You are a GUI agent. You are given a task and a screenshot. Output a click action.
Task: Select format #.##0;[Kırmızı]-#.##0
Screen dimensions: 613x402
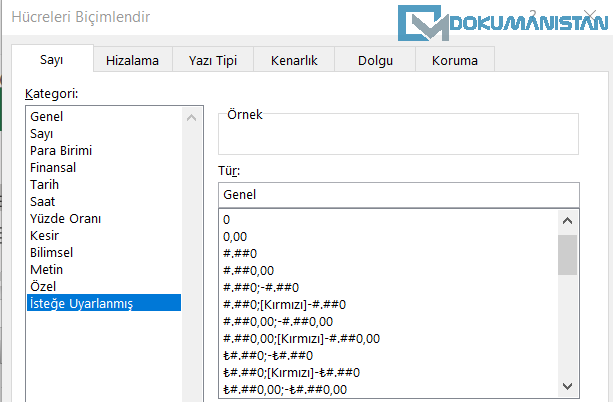click(389, 305)
